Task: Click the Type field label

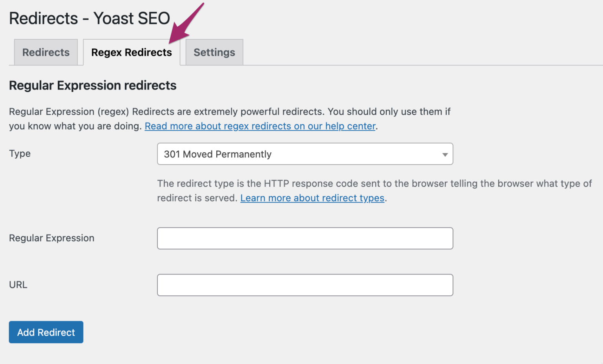Action: click(20, 154)
